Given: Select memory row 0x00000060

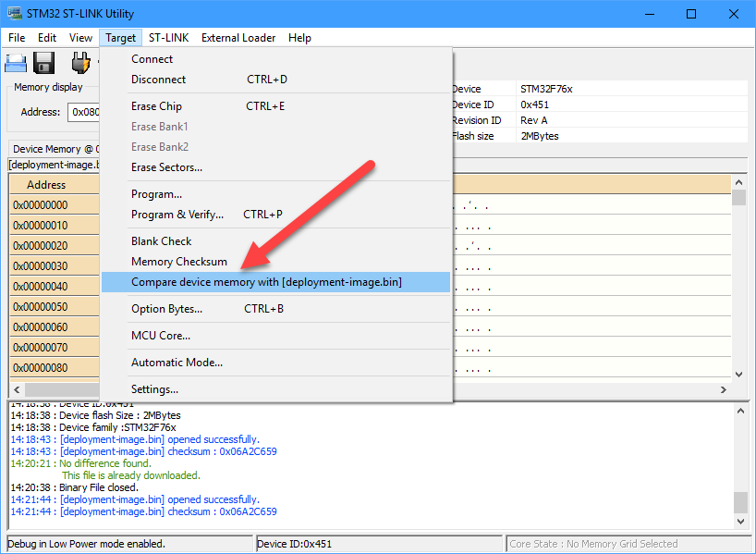Looking at the screenshot, I should pyautogui.click(x=55, y=326).
